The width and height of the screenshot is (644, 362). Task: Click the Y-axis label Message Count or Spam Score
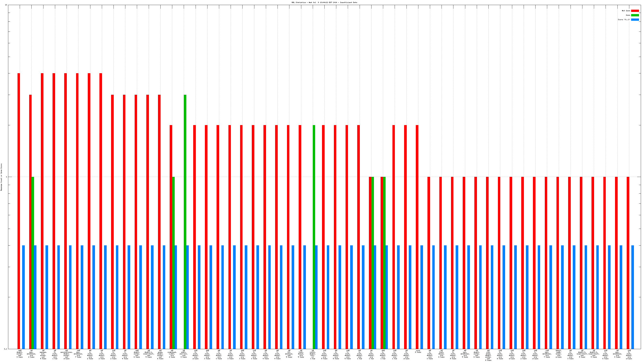pos(1,177)
